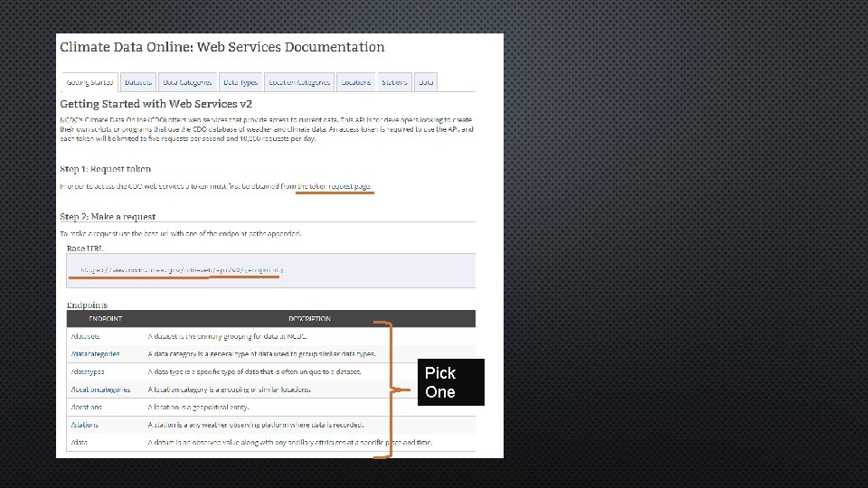The height and width of the screenshot is (488, 868).
Task: Click the Step 2: Make a request heading
Action: tap(108, 217)
